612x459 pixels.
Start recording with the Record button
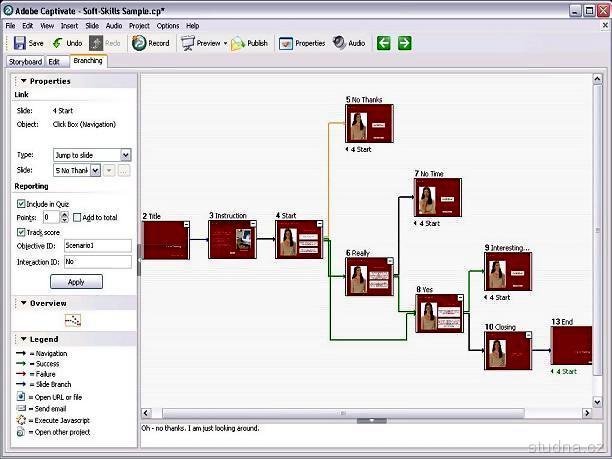139,43
